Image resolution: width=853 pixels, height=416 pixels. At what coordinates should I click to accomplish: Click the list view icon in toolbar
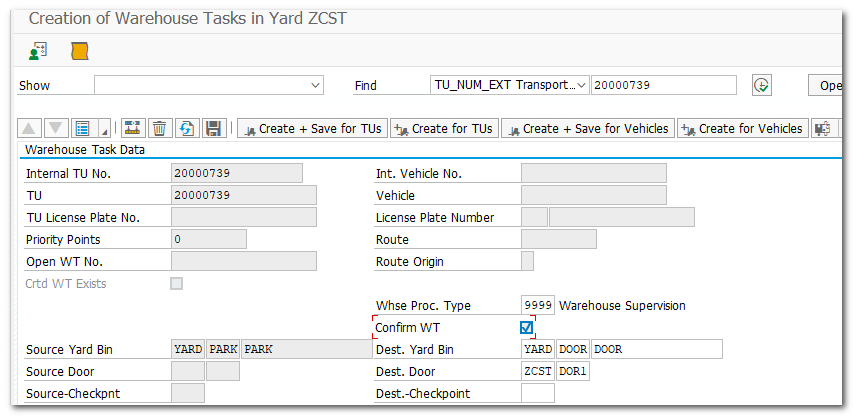[x=83, y=128]
